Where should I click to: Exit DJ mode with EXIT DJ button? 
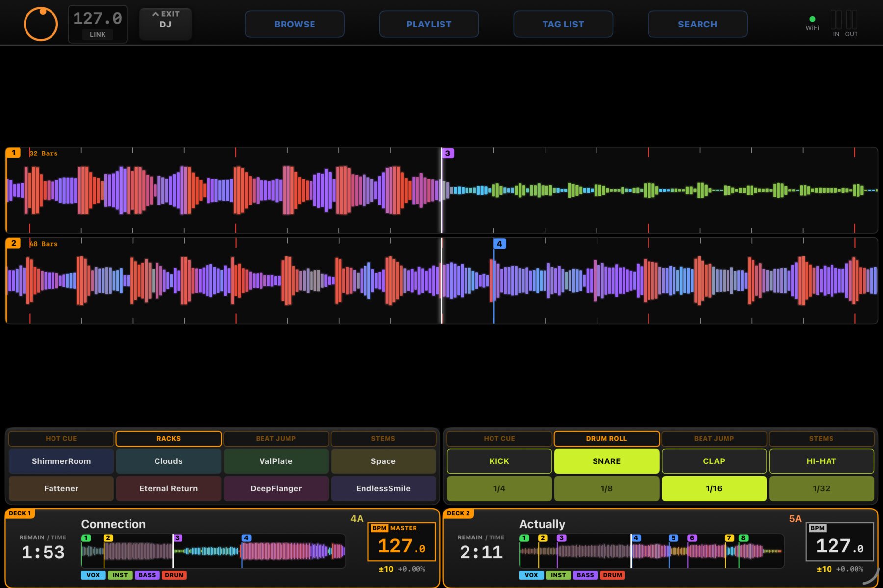point(165,24)
